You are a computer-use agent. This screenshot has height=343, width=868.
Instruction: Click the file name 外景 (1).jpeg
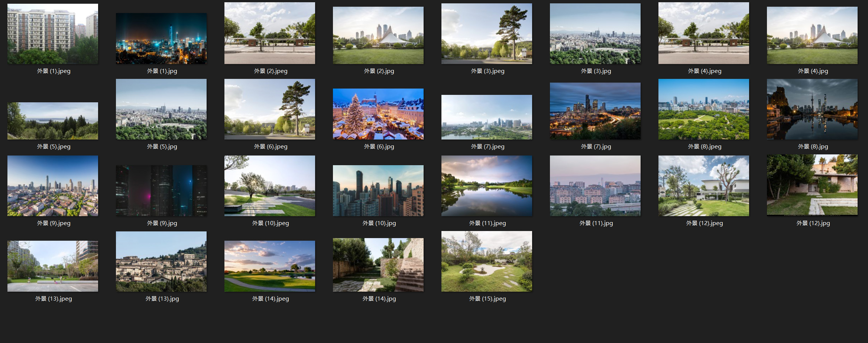[x=54, y=71]
